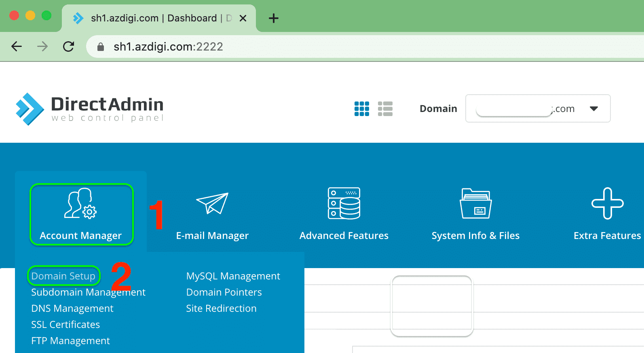The image size is (644, 353).
Task: Switch to grid layout view
Action: [x=361, y=109]
